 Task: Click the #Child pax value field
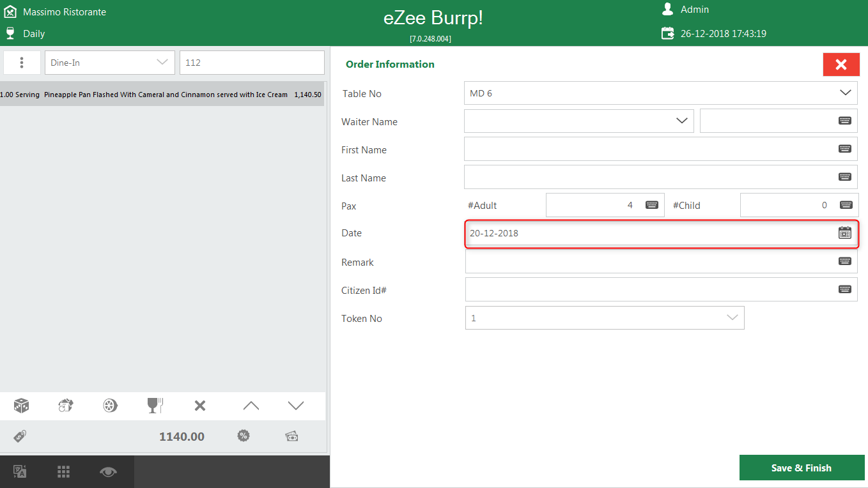tap(799, 205)
